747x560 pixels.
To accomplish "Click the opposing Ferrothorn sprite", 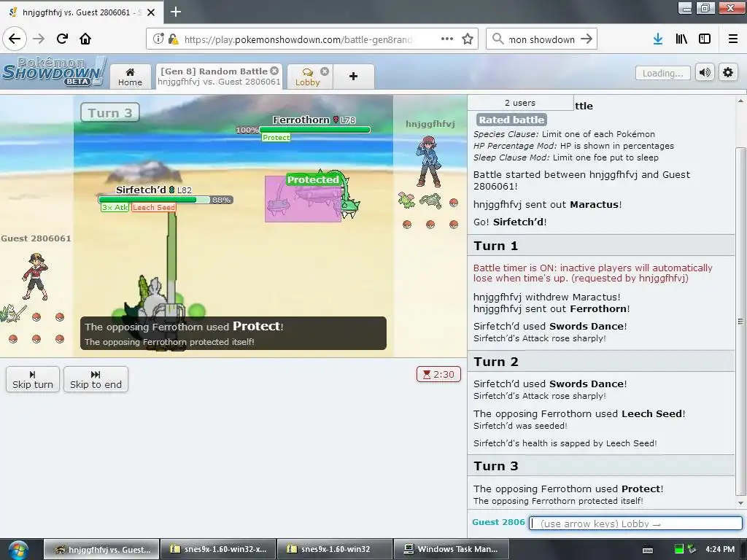I will click(x=312, y=196).
